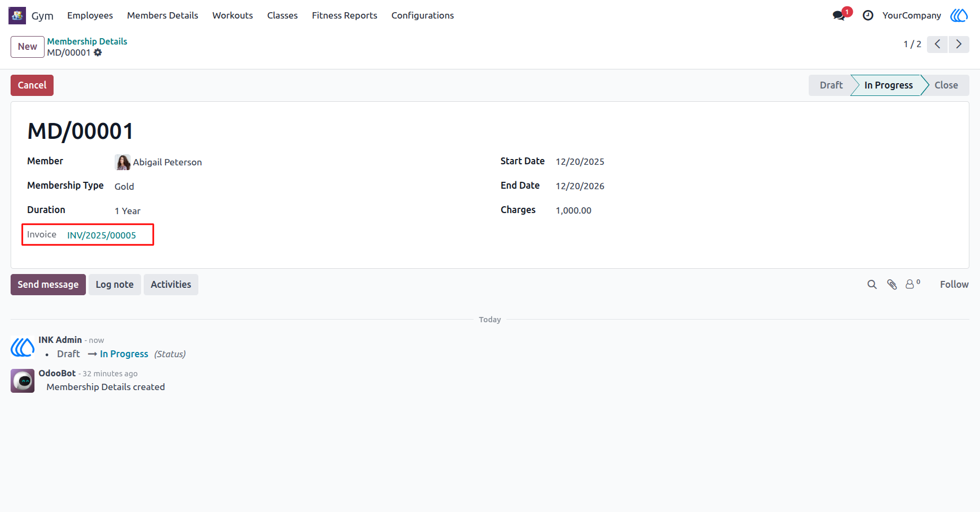The width and height of the screenshot is (980, 512).
Task: Click the record pager 1 / 2
Action: [x=912, y=44]
